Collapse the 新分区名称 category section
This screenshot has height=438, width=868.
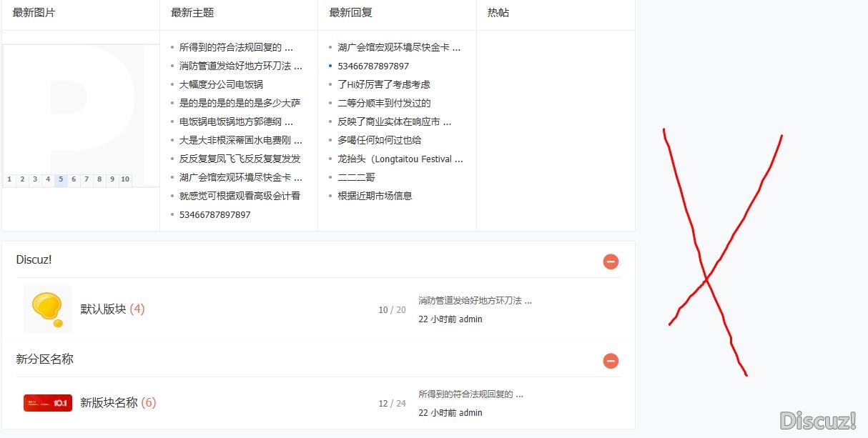[611, 361]
